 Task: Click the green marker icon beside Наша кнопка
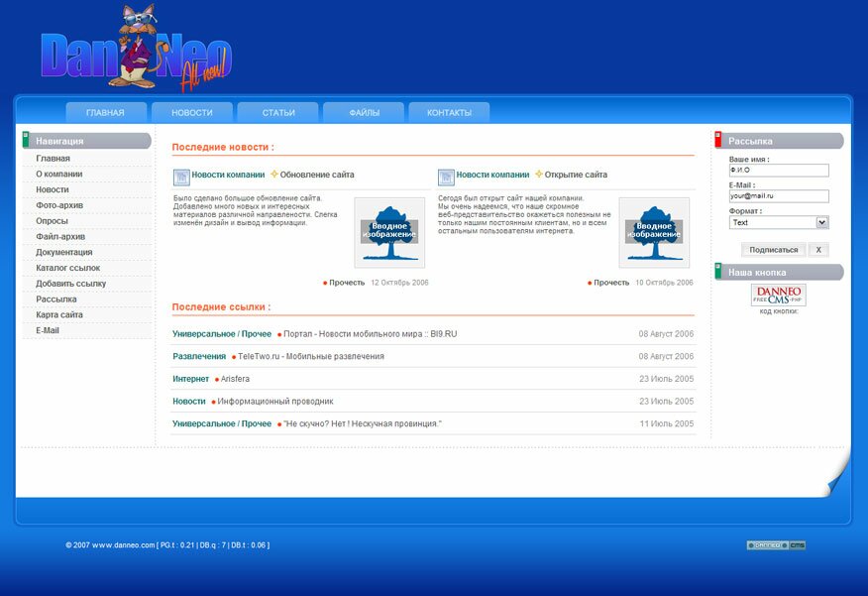(718, 272)
